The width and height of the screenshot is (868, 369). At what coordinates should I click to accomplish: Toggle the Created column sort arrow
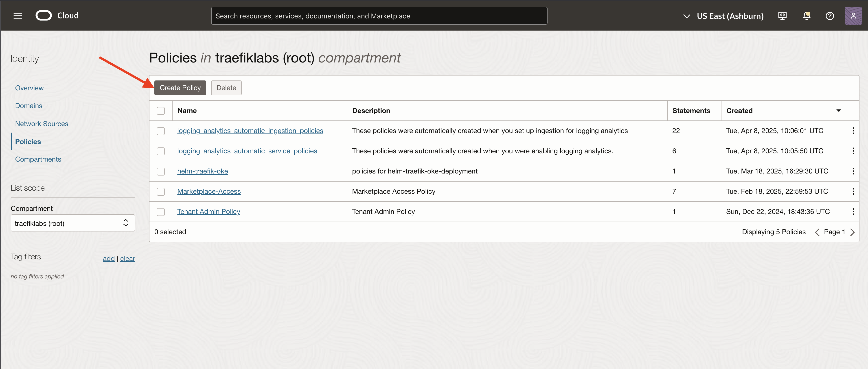point(839,111)
